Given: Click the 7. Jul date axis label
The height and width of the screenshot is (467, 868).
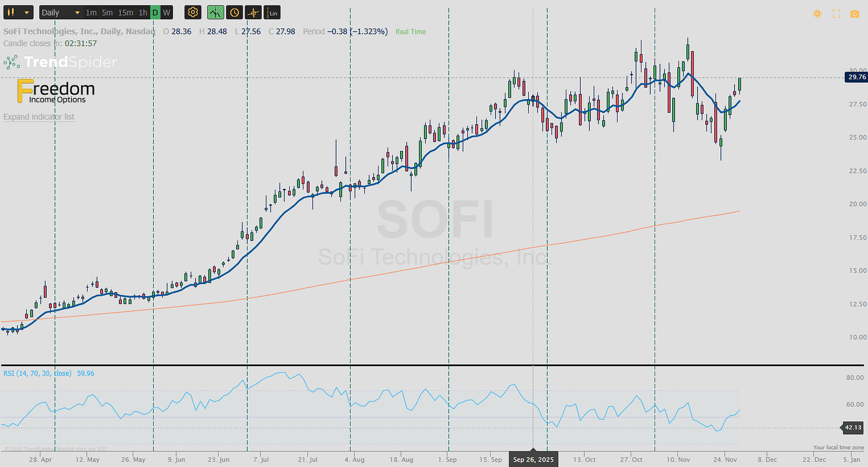Looking at the screenshot, I should coord(262,460).
